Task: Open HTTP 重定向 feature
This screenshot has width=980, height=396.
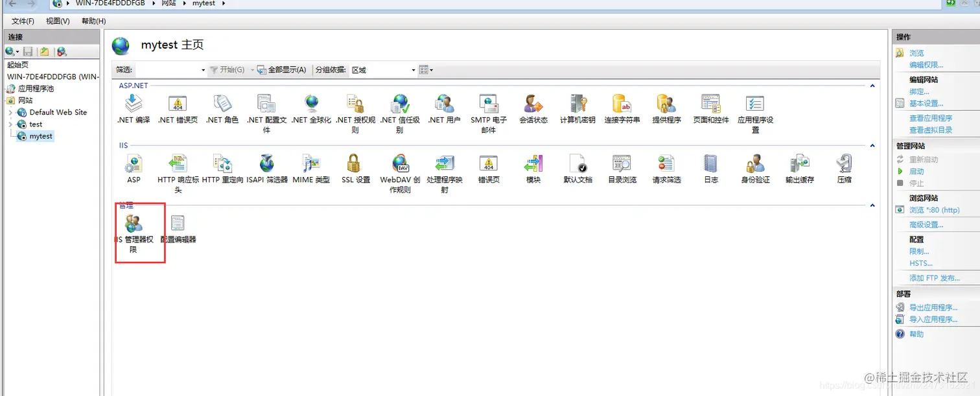Action: click(222, 169)
